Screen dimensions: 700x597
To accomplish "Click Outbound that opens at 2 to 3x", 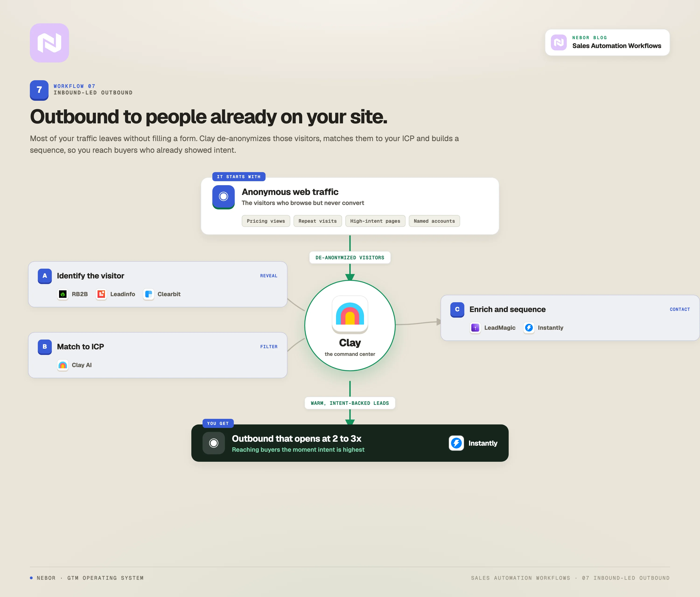I will point(296,439).
